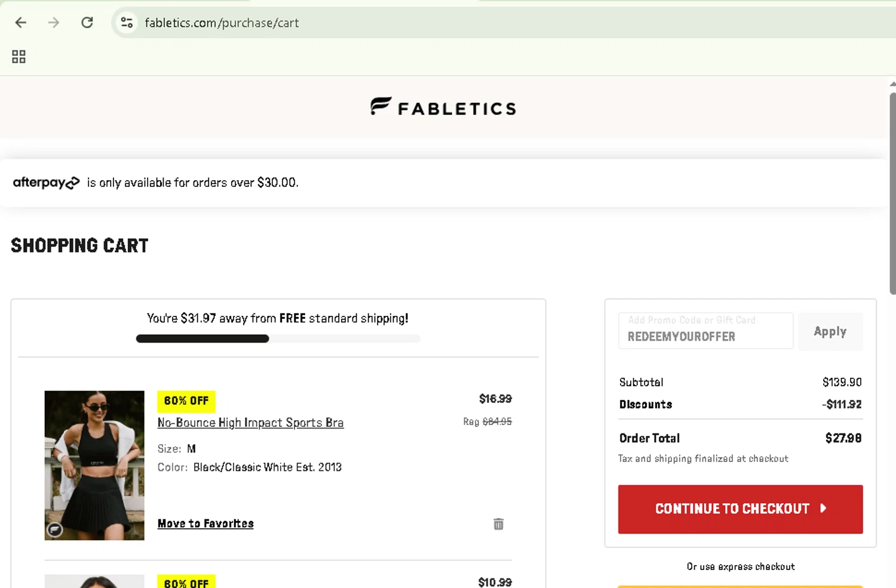896x588 pixels.
Task: Click the SHOPPING CART heading
Action: [79, 245]
